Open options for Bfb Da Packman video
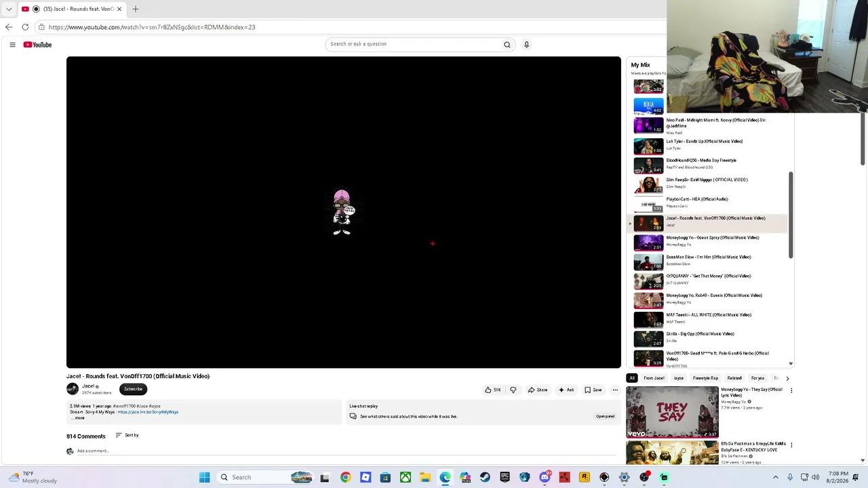 [791, 445]
